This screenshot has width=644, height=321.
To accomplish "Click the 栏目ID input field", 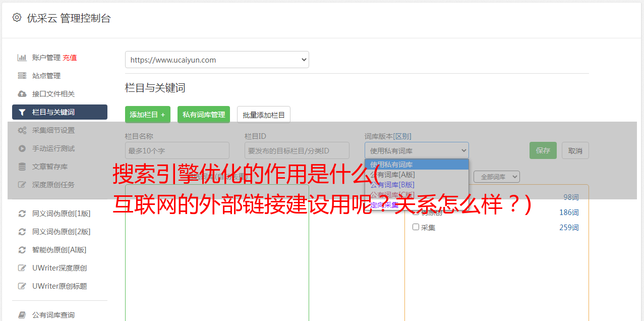I will point(297,150).
